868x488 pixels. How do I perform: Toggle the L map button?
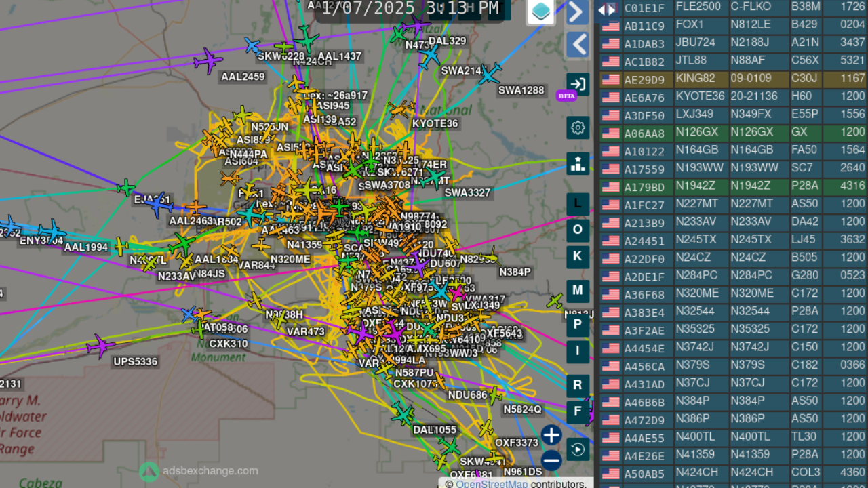pos(578,203)
